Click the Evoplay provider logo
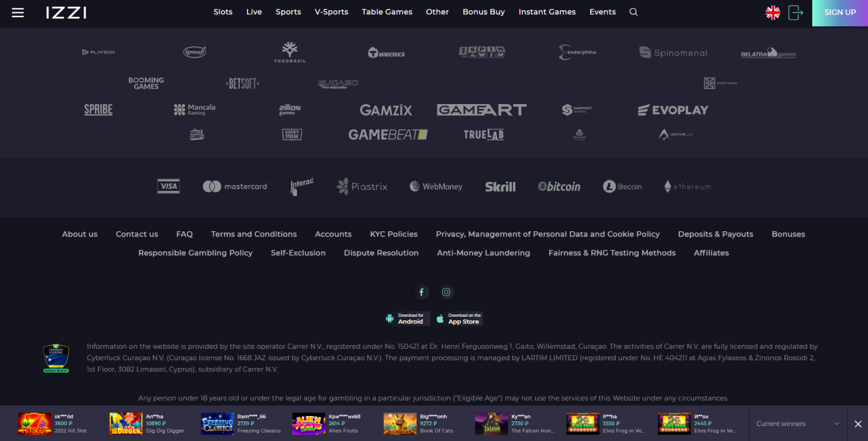The width and height of the screenshot is (868, 441). click(x=673, y=110)
